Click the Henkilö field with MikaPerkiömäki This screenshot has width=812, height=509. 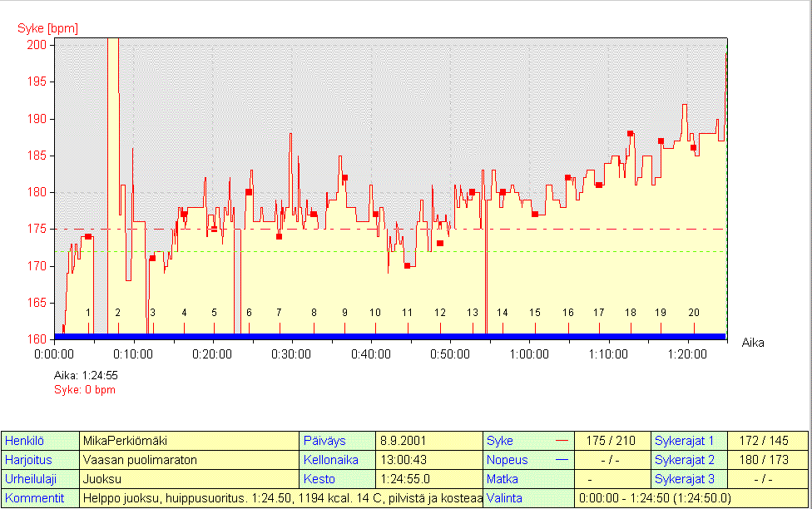(189, 441)
